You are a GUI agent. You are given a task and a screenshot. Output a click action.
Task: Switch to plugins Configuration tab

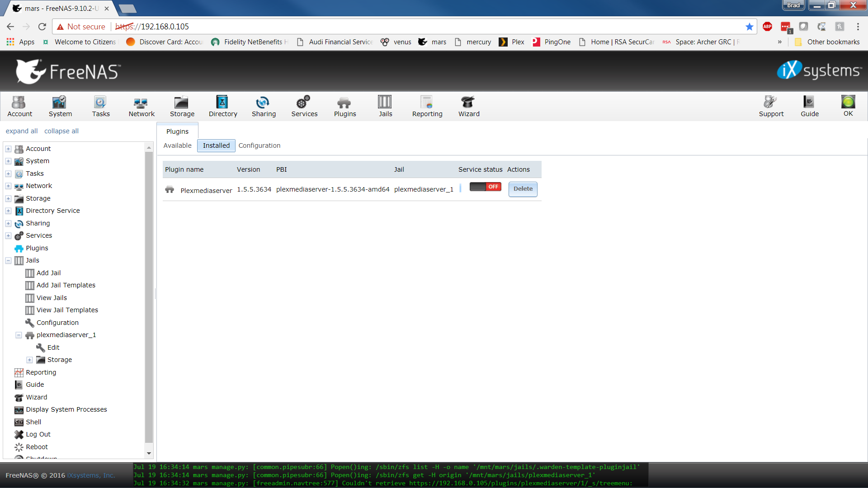pos(259,145)
